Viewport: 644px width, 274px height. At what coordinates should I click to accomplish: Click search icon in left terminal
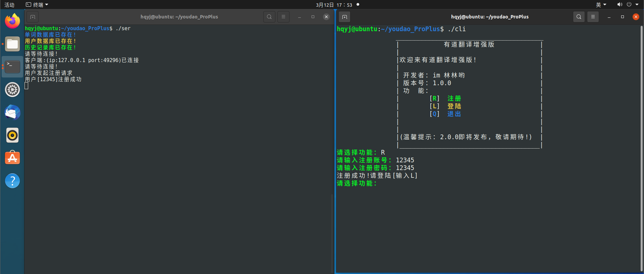click(269, 17)
